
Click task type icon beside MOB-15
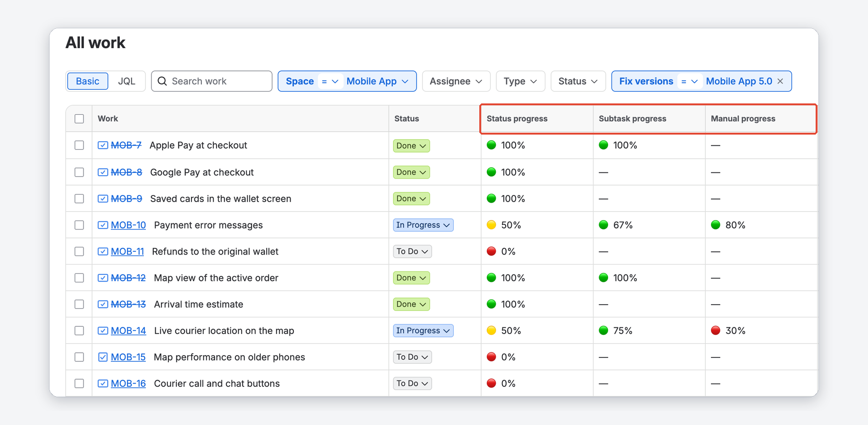coord(103,357)
